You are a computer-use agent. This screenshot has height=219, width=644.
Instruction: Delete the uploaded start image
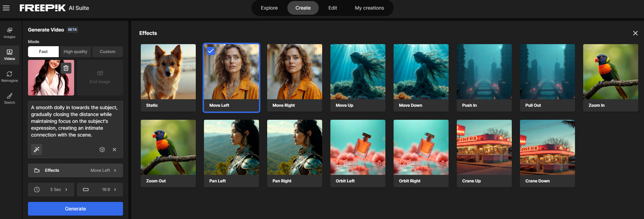66,68
